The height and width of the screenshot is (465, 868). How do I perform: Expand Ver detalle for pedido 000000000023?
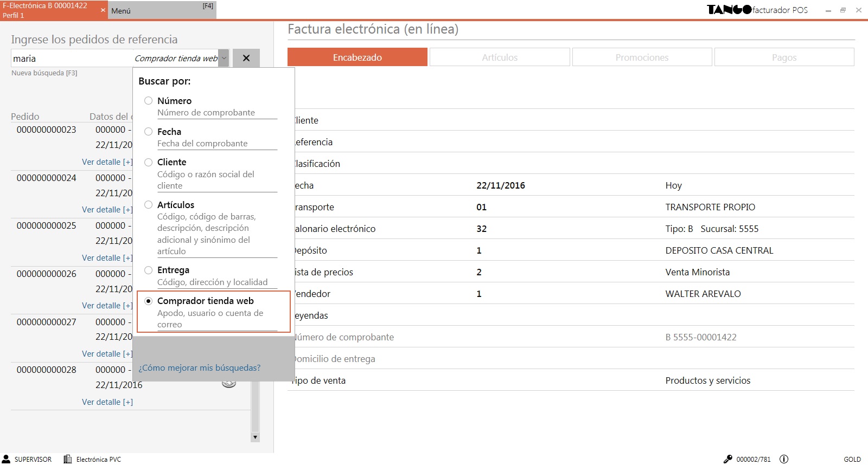tap(107, 162)
